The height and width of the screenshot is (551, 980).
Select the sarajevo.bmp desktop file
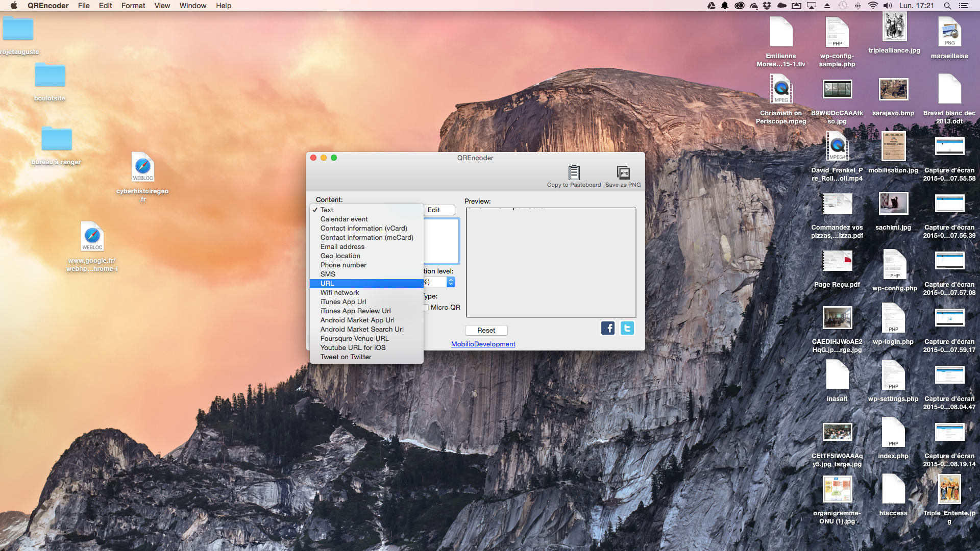point(893,90)
